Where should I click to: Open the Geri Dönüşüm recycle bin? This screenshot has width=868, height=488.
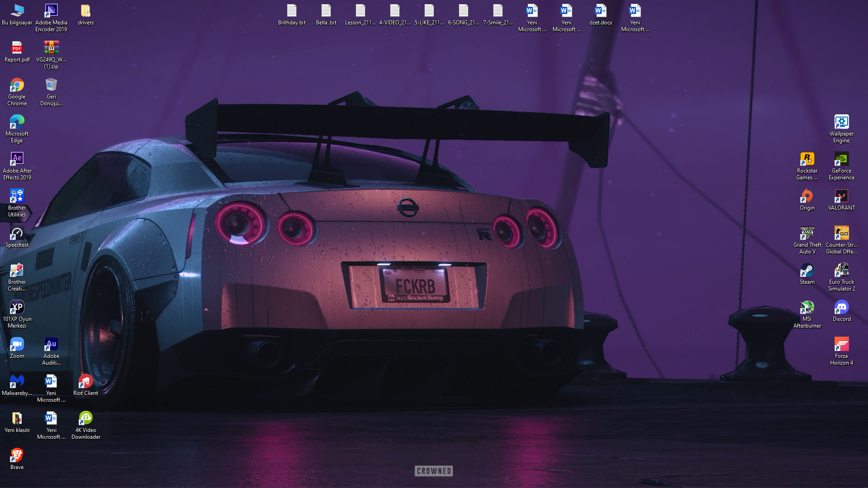coord(51,85)
